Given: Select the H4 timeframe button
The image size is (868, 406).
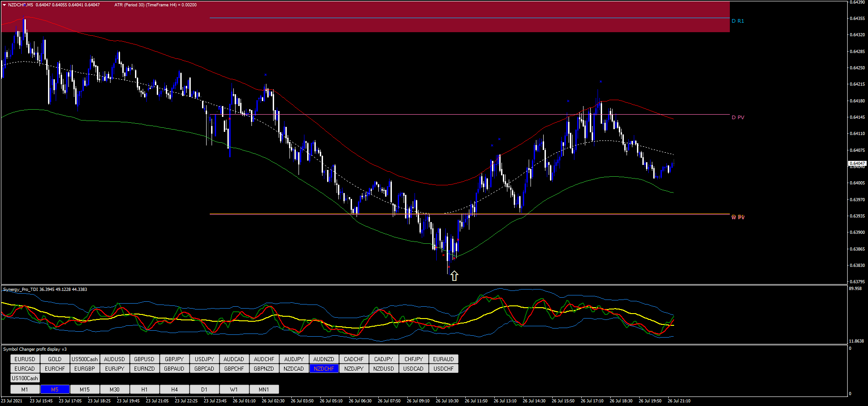Looking at the screenshot, I should click(x=174, y=389).
